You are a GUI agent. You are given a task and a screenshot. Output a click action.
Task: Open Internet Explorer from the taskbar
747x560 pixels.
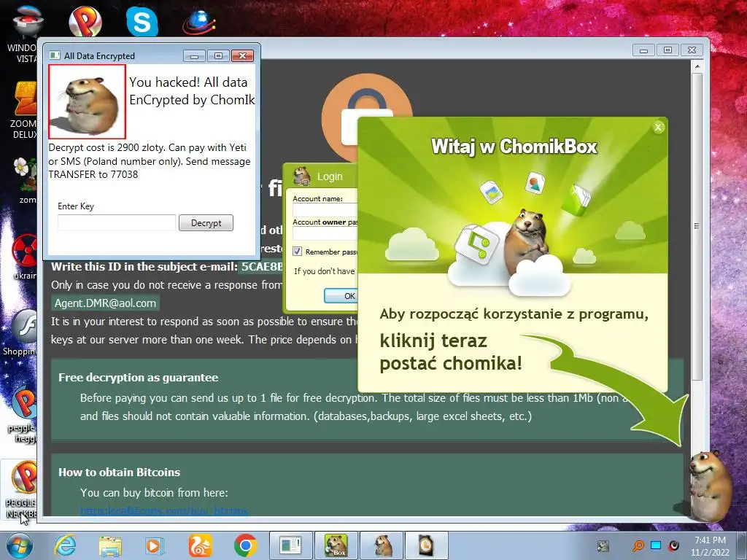(x=65, y=545)
